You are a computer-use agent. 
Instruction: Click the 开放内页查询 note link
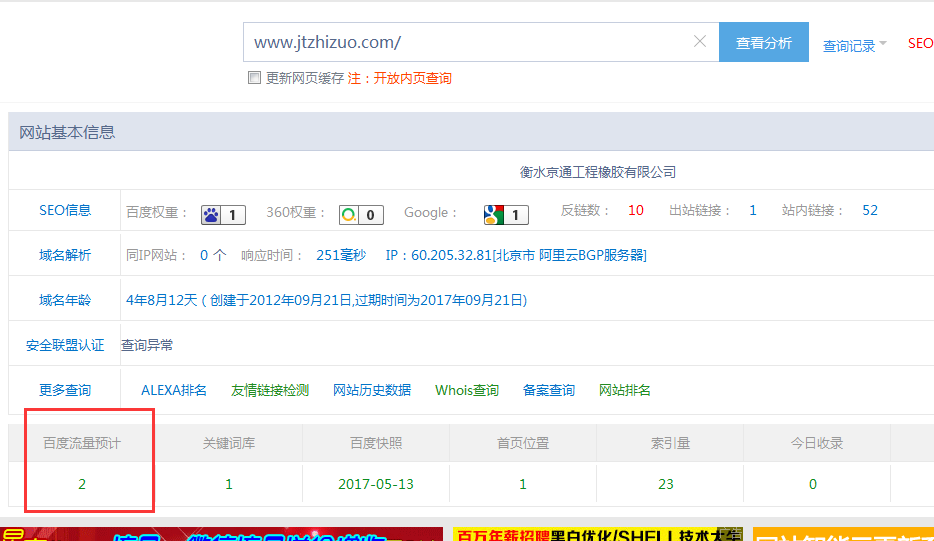[x=412, y=78]
